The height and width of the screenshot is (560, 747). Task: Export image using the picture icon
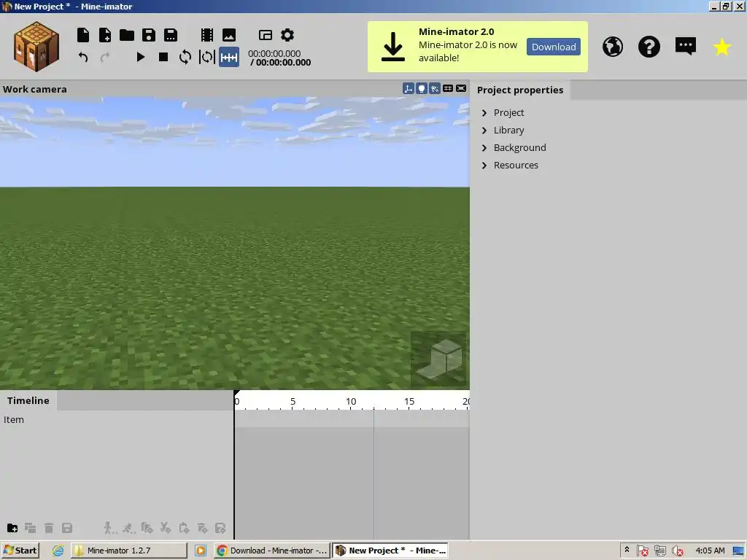click(x=229, y=35)
